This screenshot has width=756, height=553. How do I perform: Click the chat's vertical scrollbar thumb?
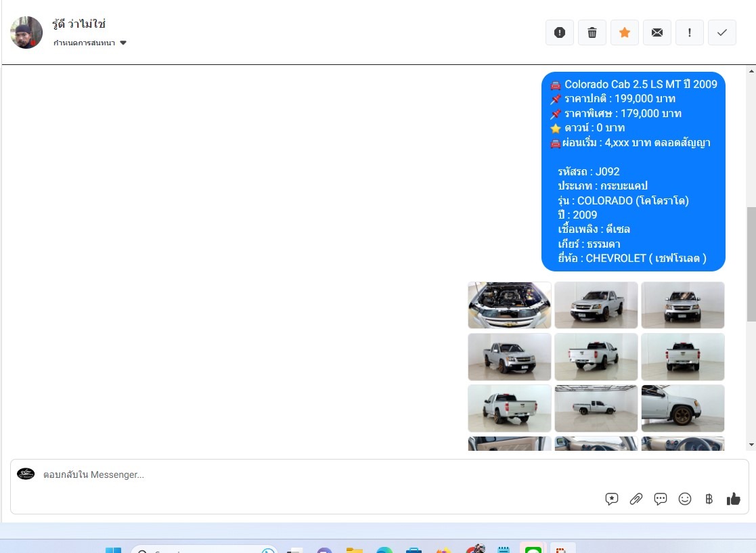(x=751, y=264)
